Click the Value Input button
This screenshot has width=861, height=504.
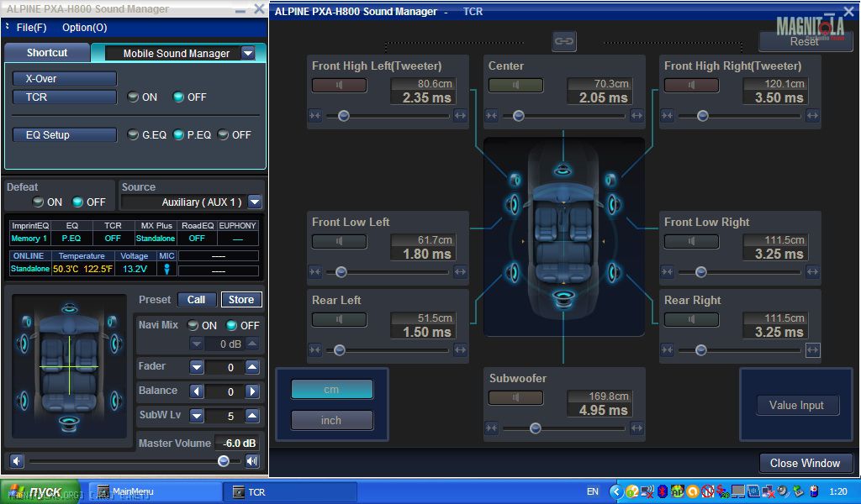pyautogui.click(x=797, y=405)
